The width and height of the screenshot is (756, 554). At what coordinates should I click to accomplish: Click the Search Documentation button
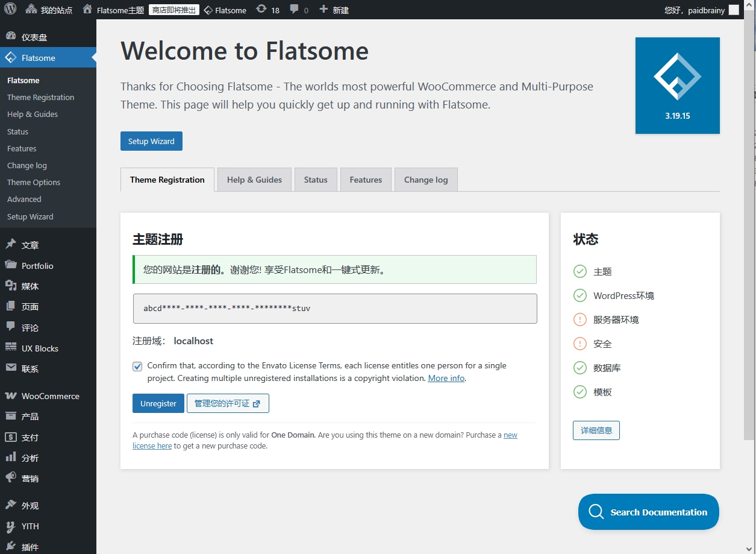coord(649,512)
